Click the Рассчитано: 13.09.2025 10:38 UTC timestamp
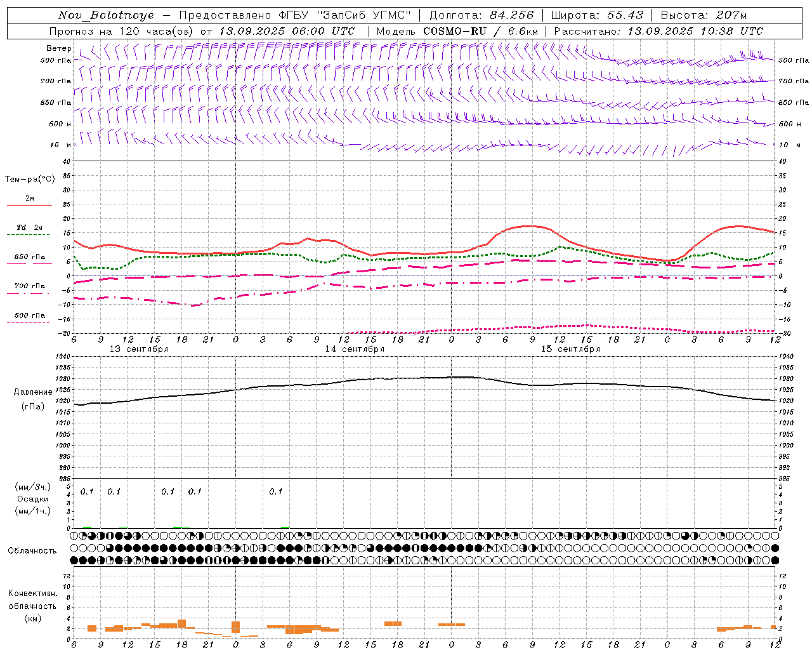 658,31
